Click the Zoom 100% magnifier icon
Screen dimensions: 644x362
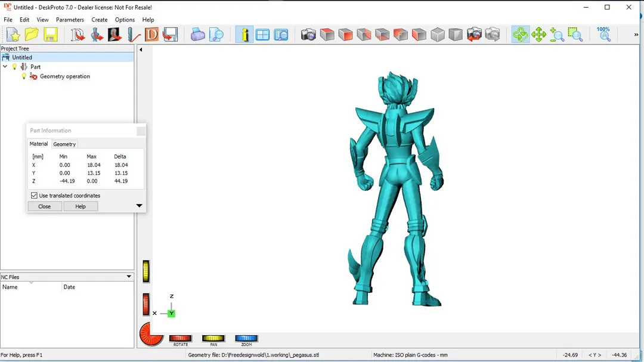pyautogui.click(x=604, y=35)
